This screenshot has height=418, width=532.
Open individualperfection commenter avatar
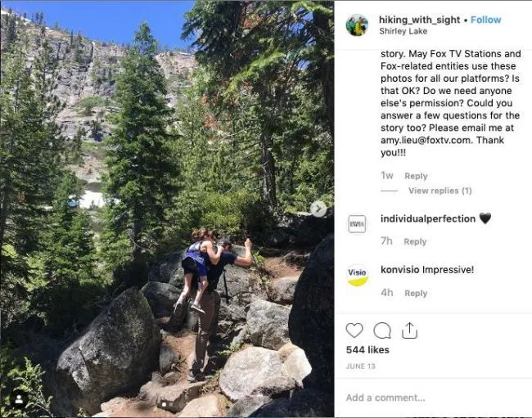tap(357, 224)
